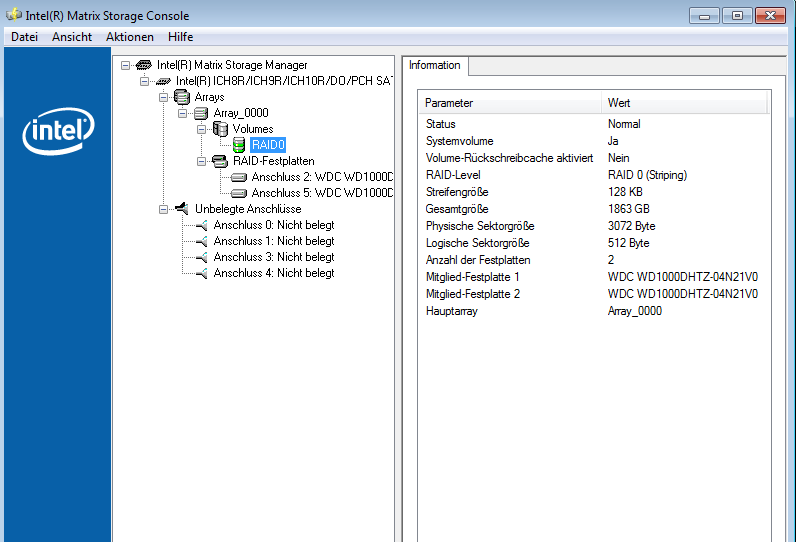Click the Arrays stack icon
The image size is (796, 542).
point(182,97)
